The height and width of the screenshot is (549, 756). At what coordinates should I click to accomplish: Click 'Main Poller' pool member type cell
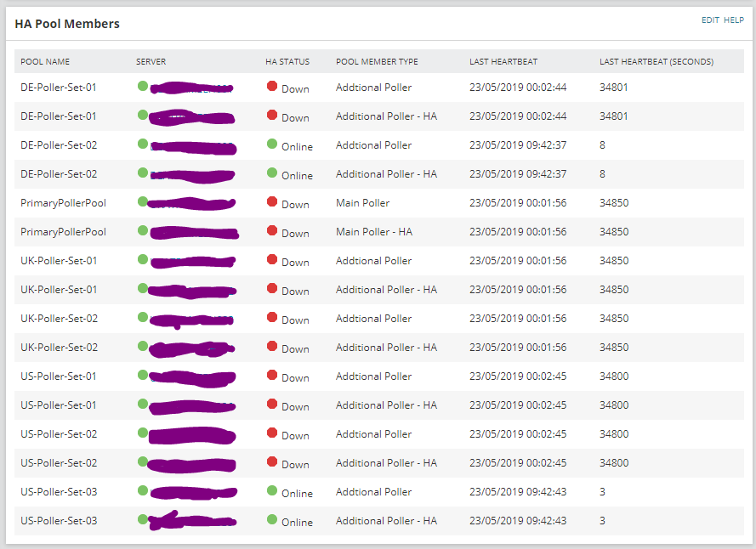pos(362,203)
